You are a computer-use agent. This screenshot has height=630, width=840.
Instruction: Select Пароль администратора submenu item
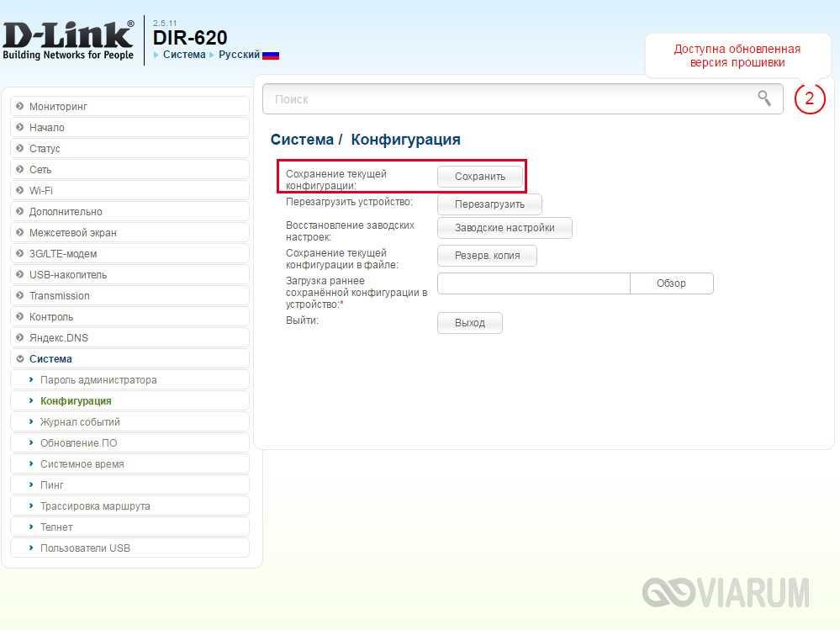[98, 380]
